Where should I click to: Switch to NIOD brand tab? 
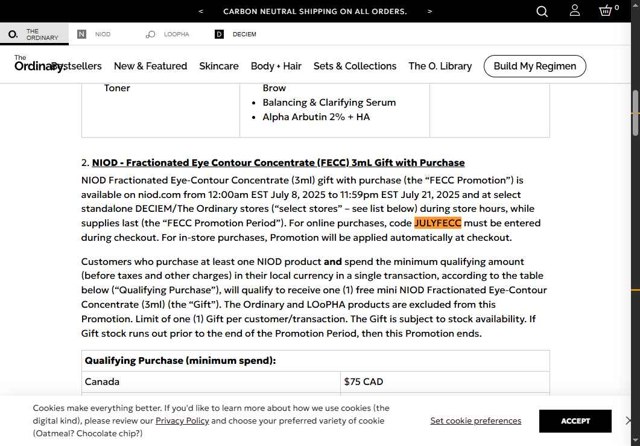(x=103, y=34)
